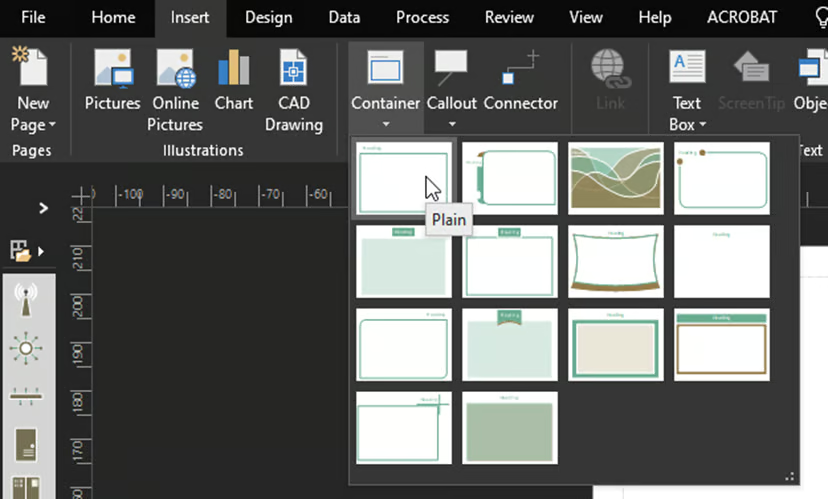
Task: Choose the container with brown border and green header
Action: coord(721,344)
